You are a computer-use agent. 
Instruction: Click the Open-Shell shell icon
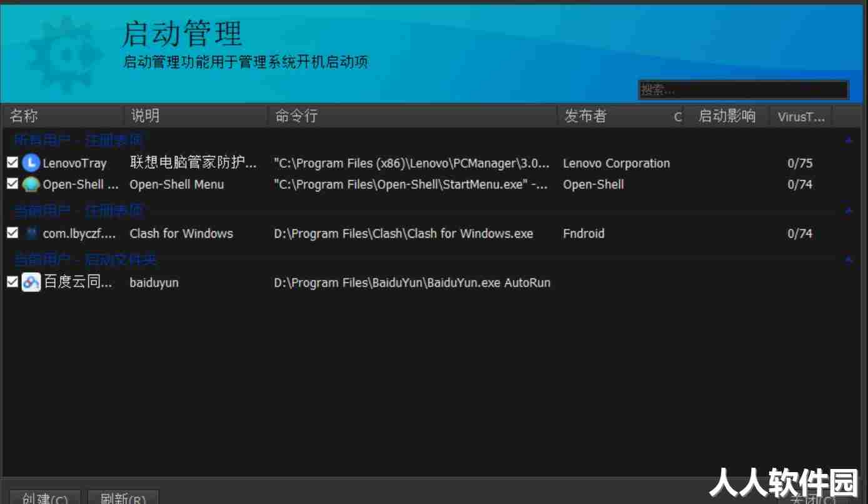pos(31,184)
